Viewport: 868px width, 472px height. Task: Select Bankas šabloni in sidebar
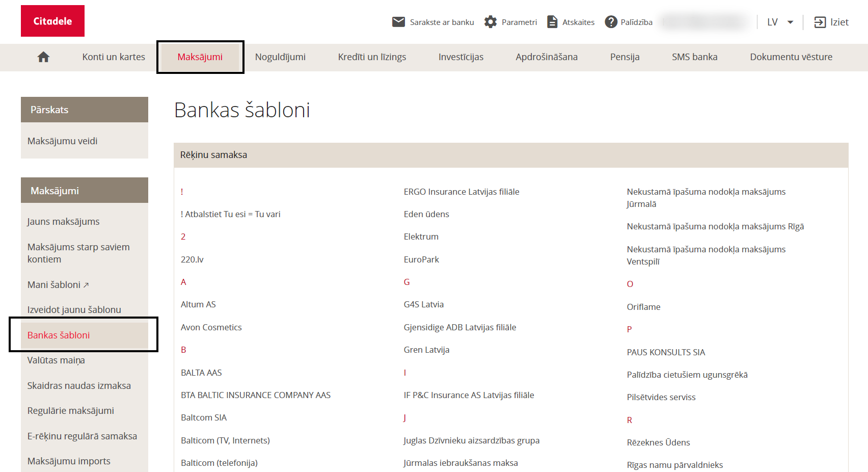coord(85,335)
